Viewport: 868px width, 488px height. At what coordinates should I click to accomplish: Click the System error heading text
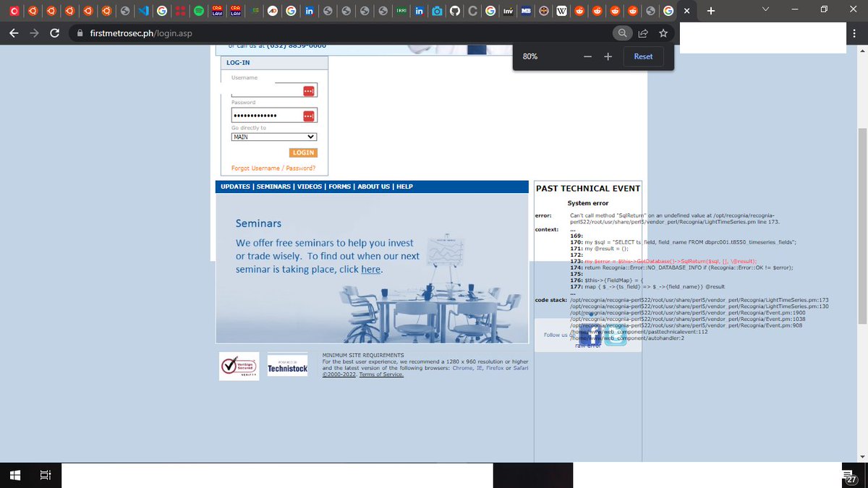588,204
